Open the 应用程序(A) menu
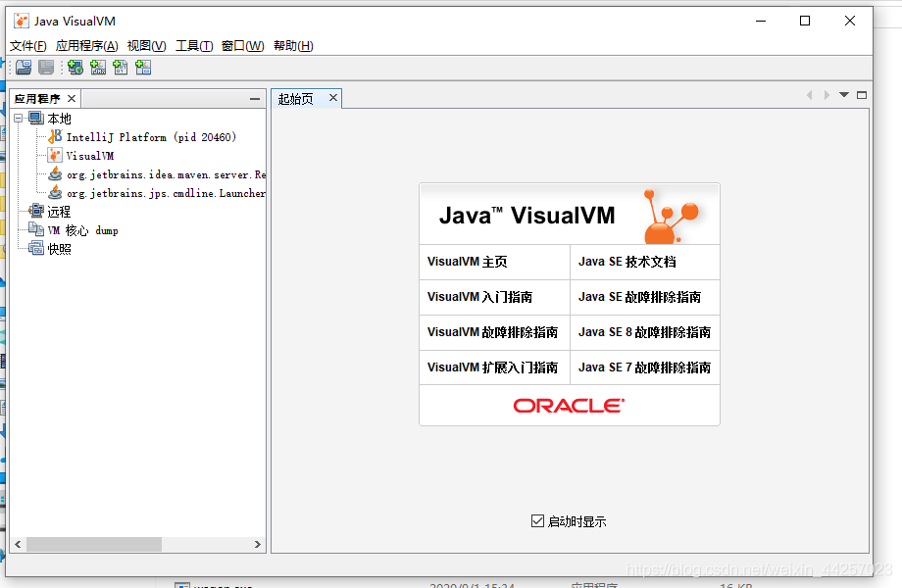902x588 pixels. point(87,46)
